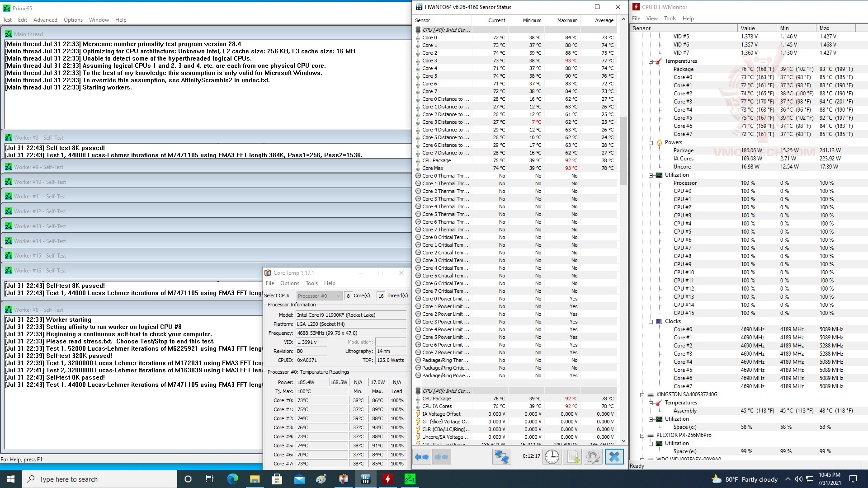Open Prime95 Advanced menu

tap(45, 20)
